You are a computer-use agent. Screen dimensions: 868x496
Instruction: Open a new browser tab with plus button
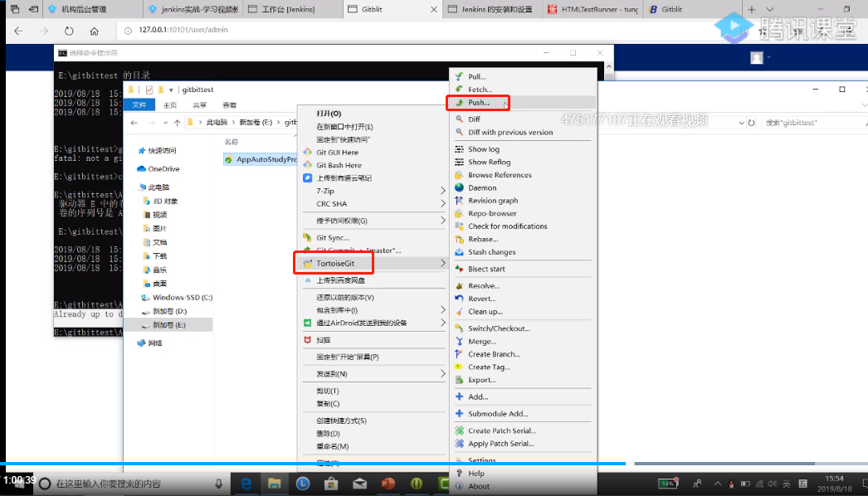pyautogui.click(x=751, y=9)
